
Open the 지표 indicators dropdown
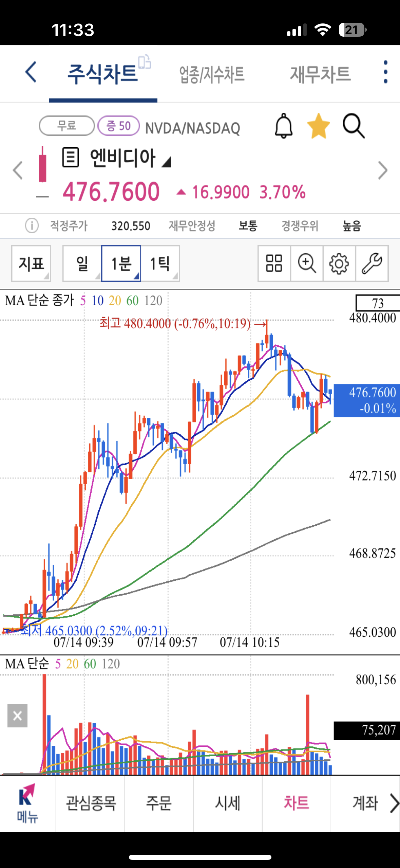(x=31, y=264)
